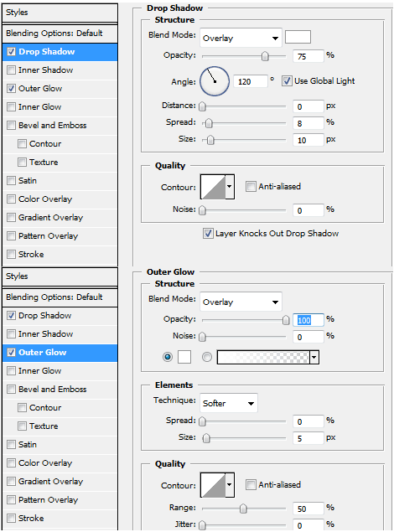
Task: Click the Angle field showing 120
Action: pos(250,81)
